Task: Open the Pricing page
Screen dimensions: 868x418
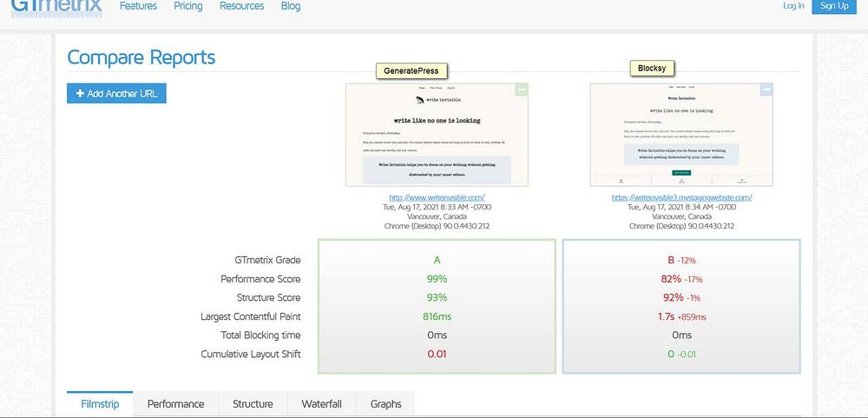Action: (x=188, y=6)
